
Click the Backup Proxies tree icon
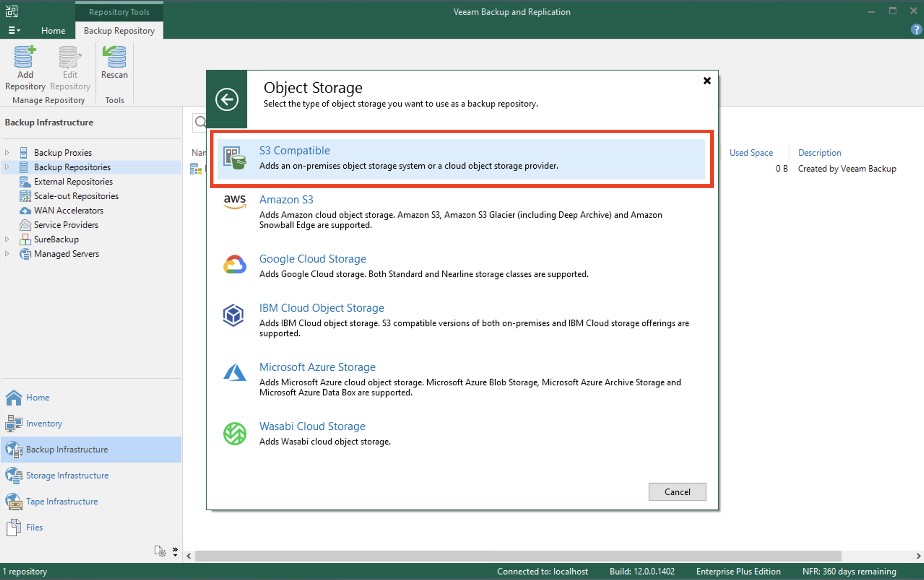(24, 153)
